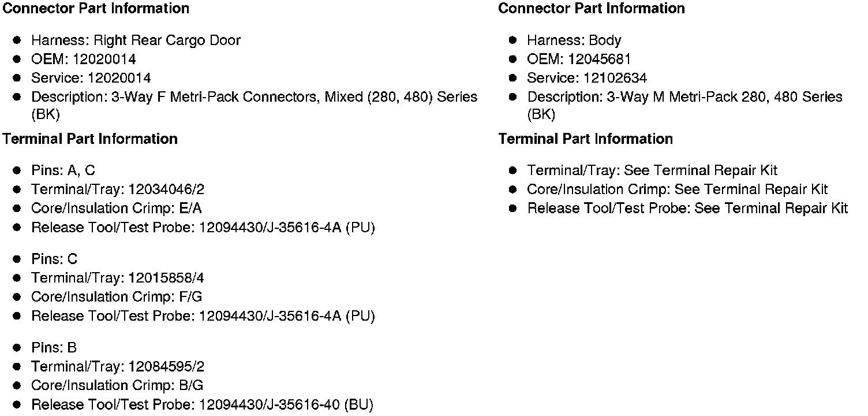
Task: Select Core/Insulation Crimp: B/G
Action: [x=117, y=385]
